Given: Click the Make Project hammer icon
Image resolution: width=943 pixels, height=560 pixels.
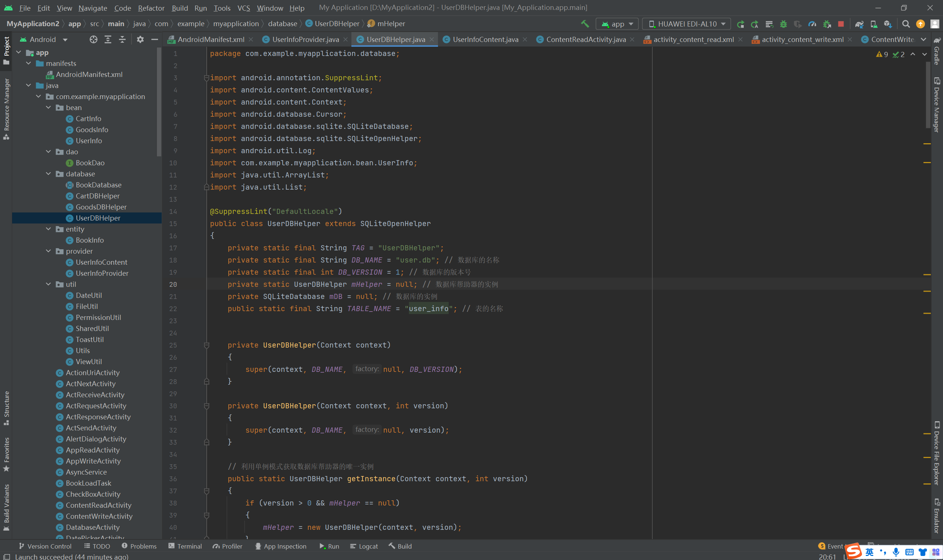Looking at the screenshot, I should (x=585, y=24).
